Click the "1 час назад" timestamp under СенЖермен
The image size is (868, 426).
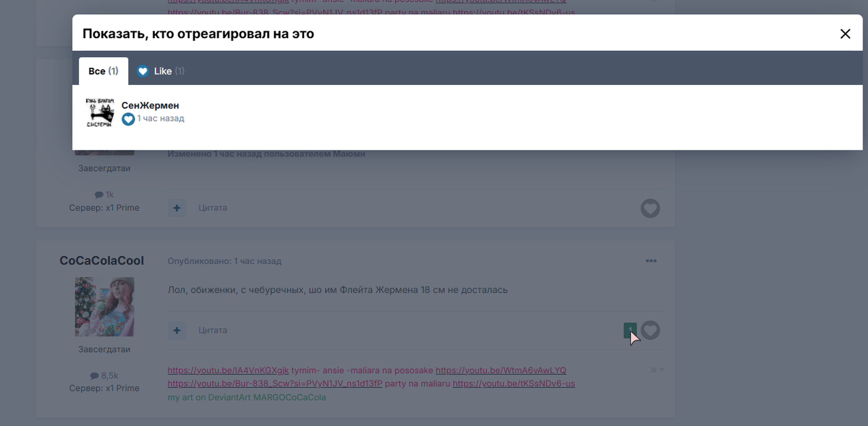tap(161, 118)
